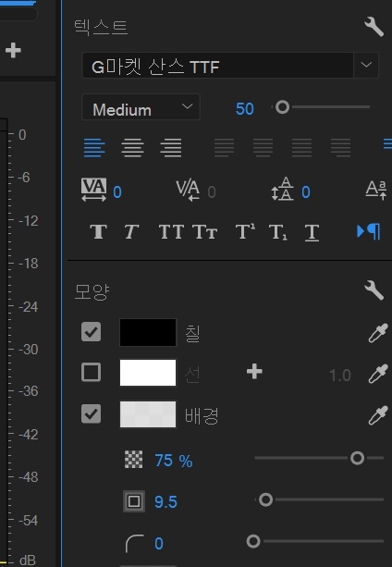Click the corner radius icon
Viewport: 392px width, 567px height.
134,544
